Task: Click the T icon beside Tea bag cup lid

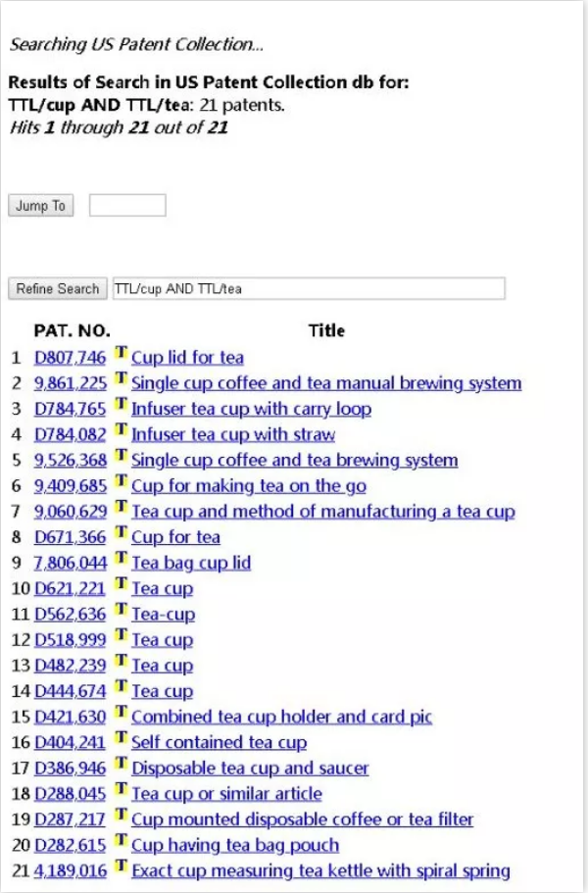Action: pos(122,561)
